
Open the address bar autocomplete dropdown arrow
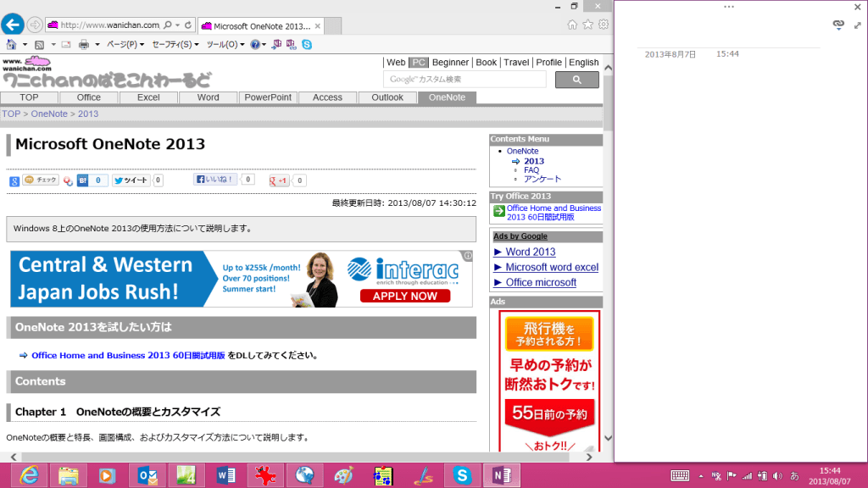click(x=178, y=25)
